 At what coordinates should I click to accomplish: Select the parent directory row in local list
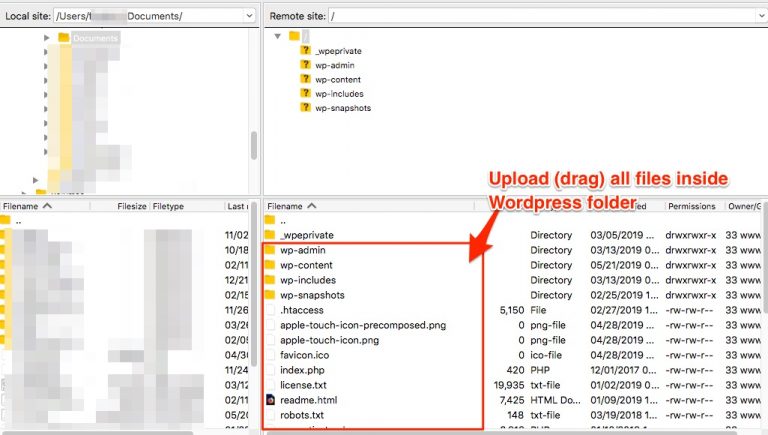click(x=125, y=221)
